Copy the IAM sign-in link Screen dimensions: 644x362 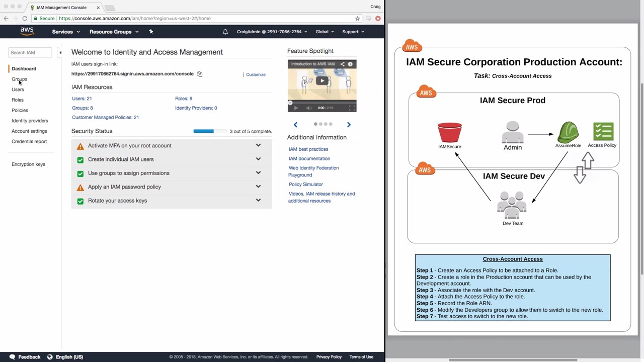point(200,74)
